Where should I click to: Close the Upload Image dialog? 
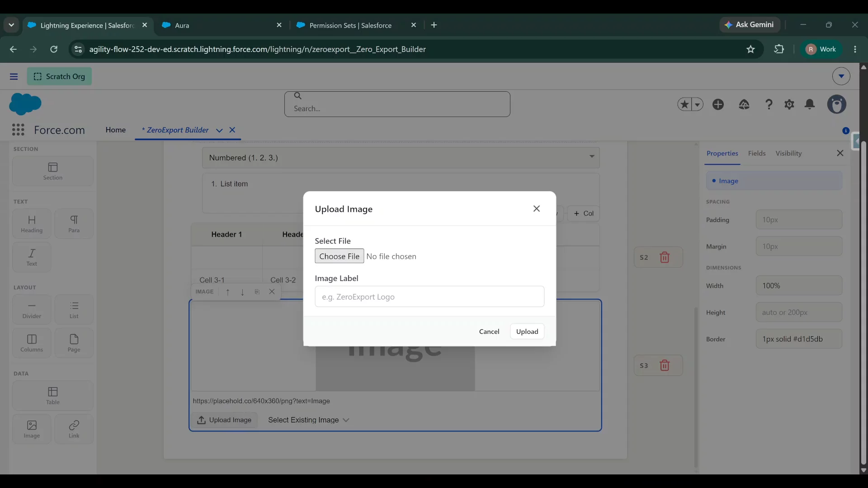click(x=537, y=209)
